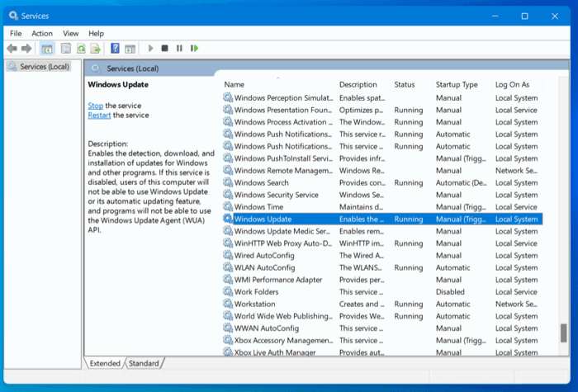This screenshot has height=392, width=578.
Task: Click the Pause Service toolbar icon
Action: point(179,48)
